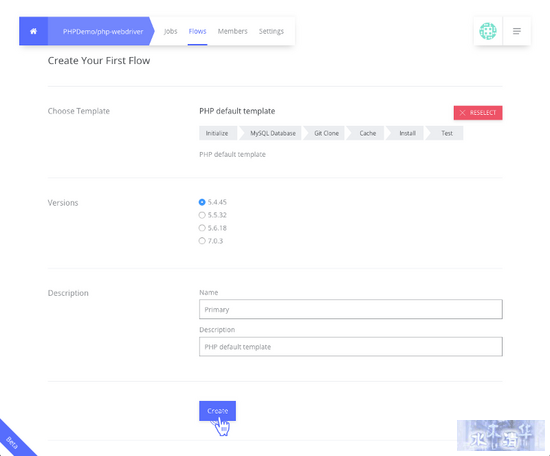550x456 pixels.
Task: Click the watermark image thumbnail
Action: tap(501, 435)
